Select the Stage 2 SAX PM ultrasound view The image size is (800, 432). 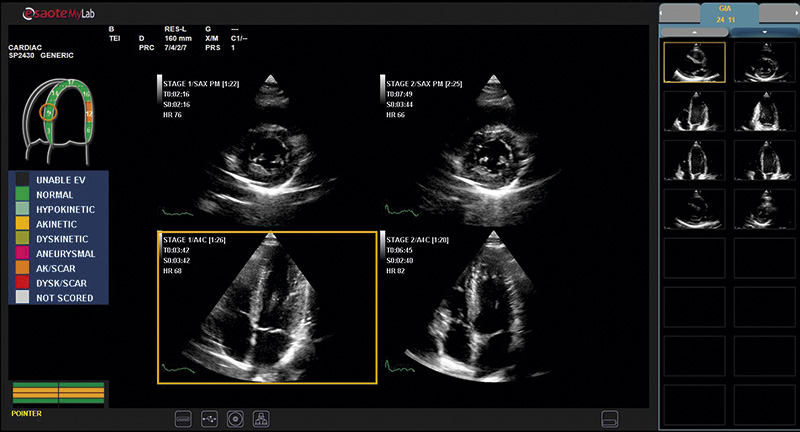click(490, 150)
